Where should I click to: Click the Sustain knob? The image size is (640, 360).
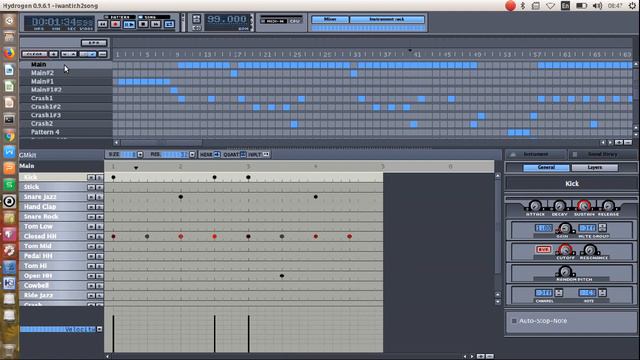[x=584, y=206]
